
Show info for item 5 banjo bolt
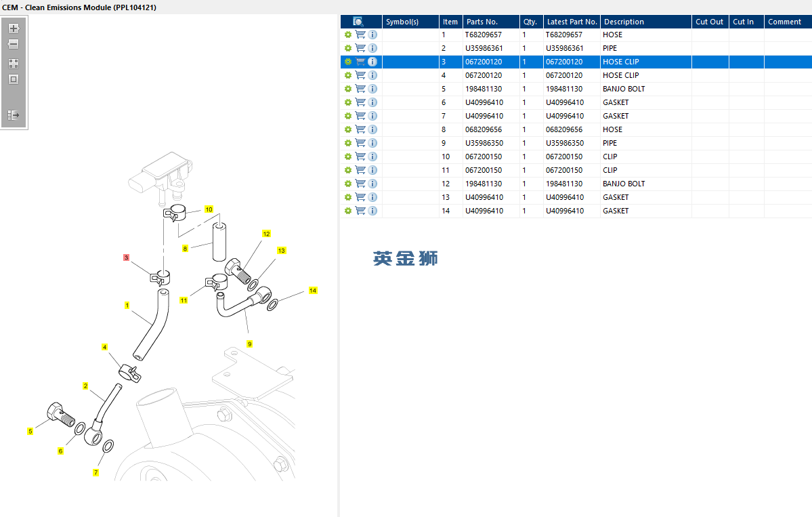point(372,89)
